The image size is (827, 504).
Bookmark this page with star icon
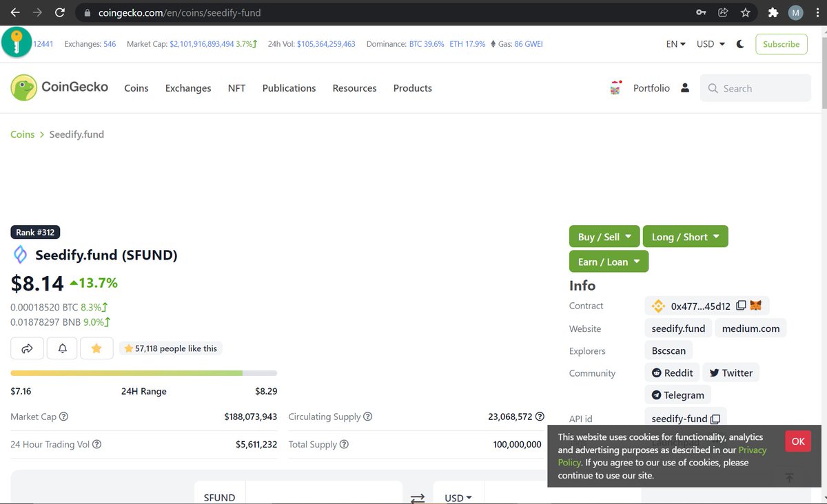point(745,12)
